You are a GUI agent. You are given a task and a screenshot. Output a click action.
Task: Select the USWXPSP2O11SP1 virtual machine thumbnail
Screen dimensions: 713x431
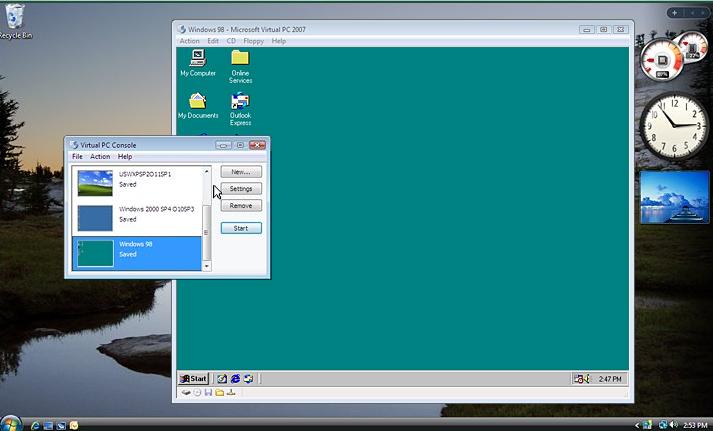pos(95,183)
